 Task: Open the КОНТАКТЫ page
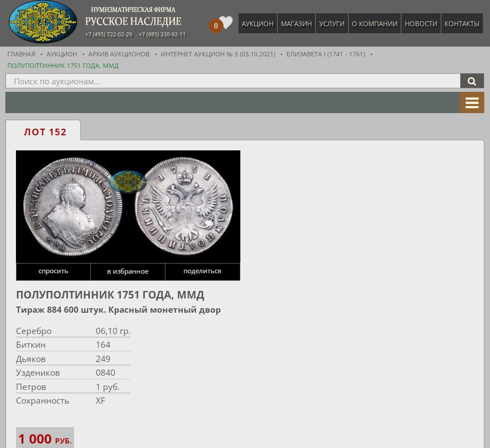click(462, 24)
